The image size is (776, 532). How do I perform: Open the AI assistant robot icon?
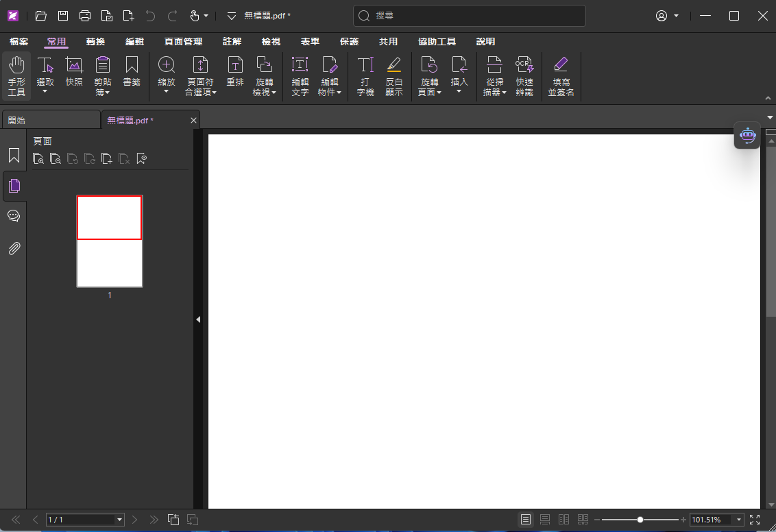747,136
